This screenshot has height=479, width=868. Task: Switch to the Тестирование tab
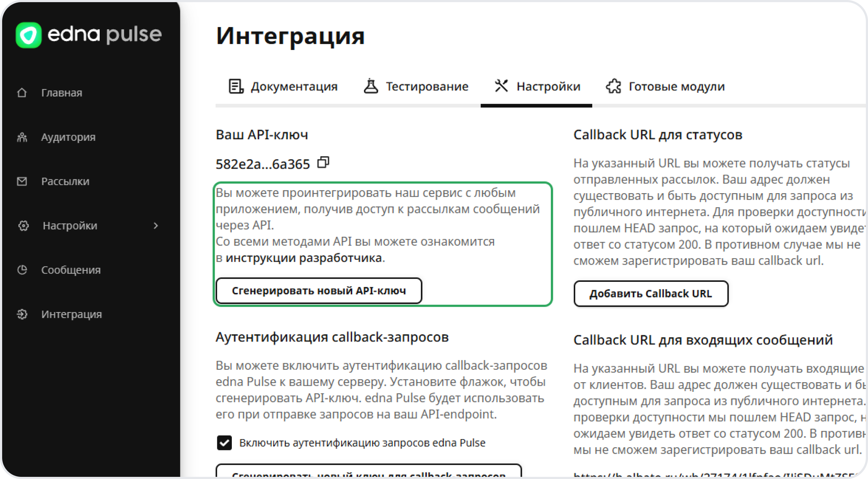pos(416,86)
